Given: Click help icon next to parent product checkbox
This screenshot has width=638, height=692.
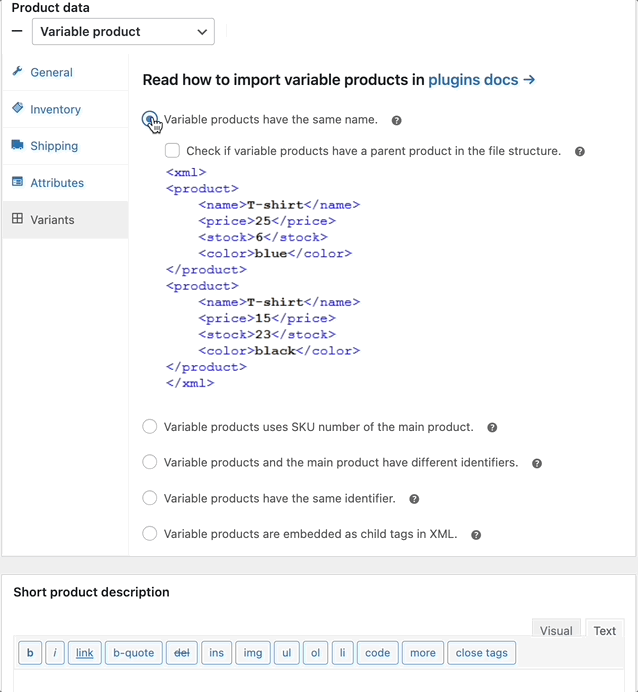Looking at the screenshot, I should [580, 152].
